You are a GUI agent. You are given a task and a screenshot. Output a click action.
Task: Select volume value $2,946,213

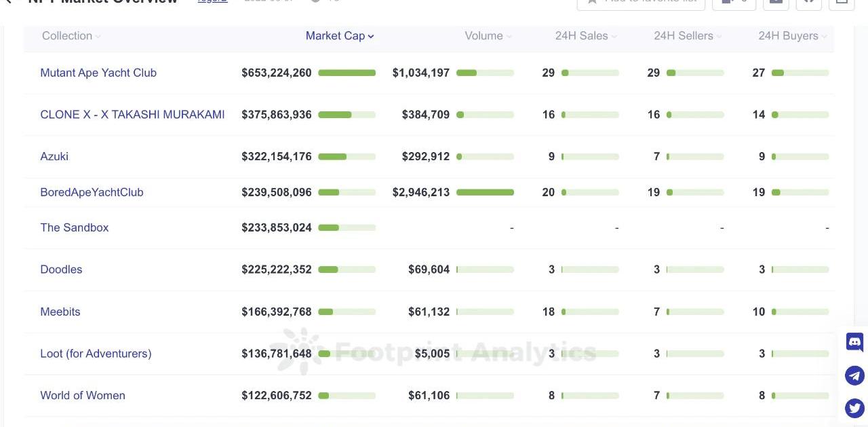pyautogui.click(x=421, y=192)
